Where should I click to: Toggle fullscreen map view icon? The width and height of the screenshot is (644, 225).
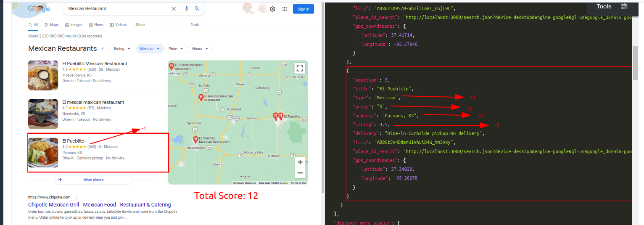click(x=299, y=68)
